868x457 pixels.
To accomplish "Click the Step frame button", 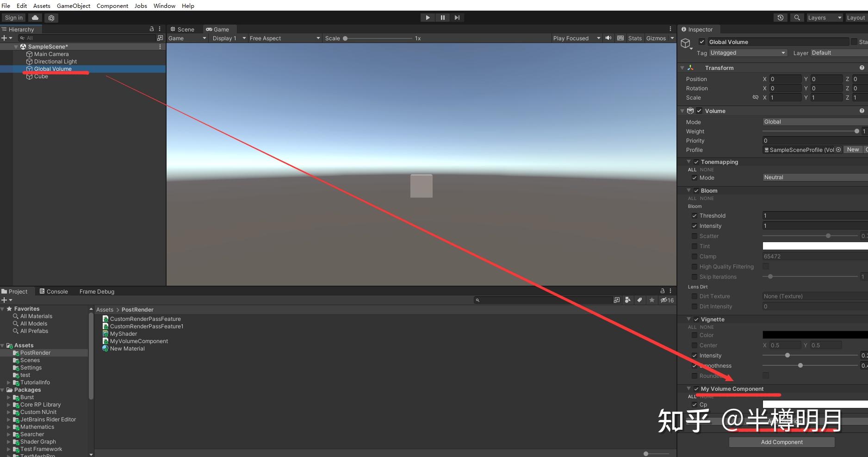I will [x=457, y=17].
